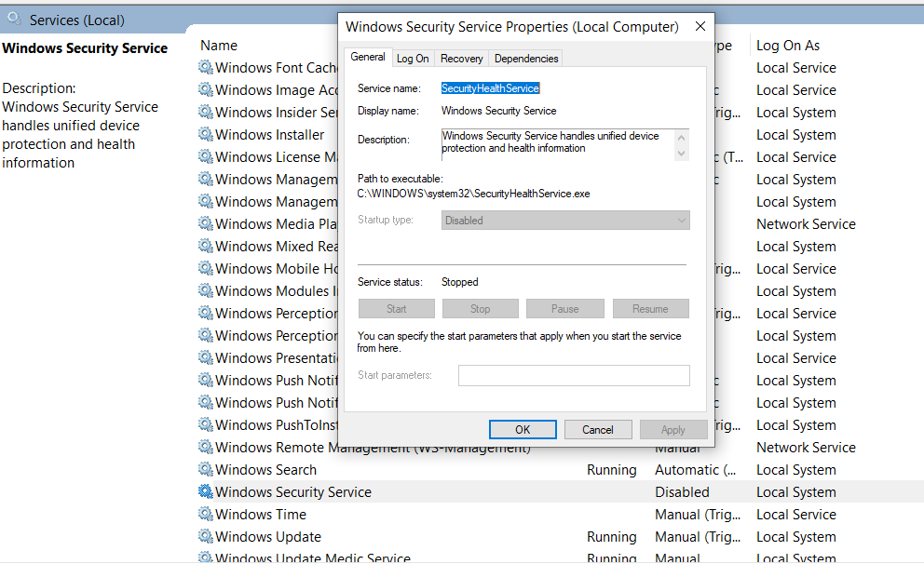Screen dimensions: 924x564
Task: Switch to the General tab
Action: 368,57
